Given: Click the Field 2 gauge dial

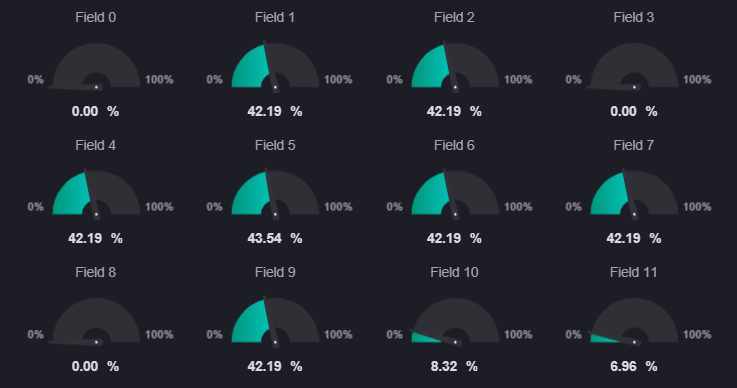Looking at the screenshot, I should [455, 65].
